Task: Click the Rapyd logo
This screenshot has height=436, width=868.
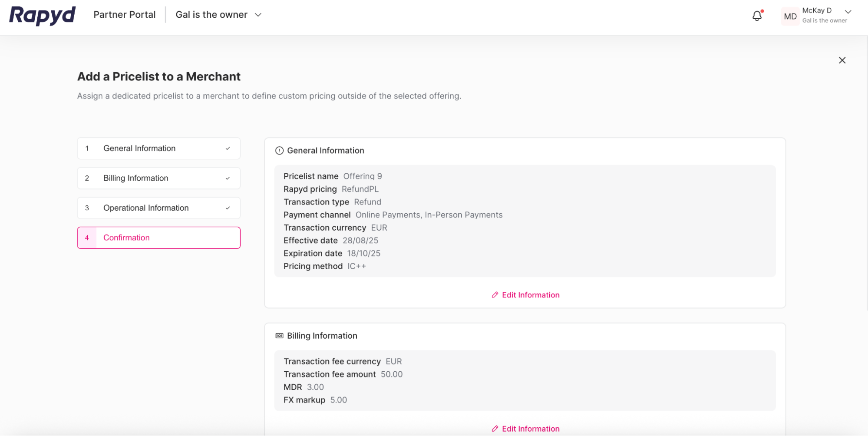Action: click(42, 16)
